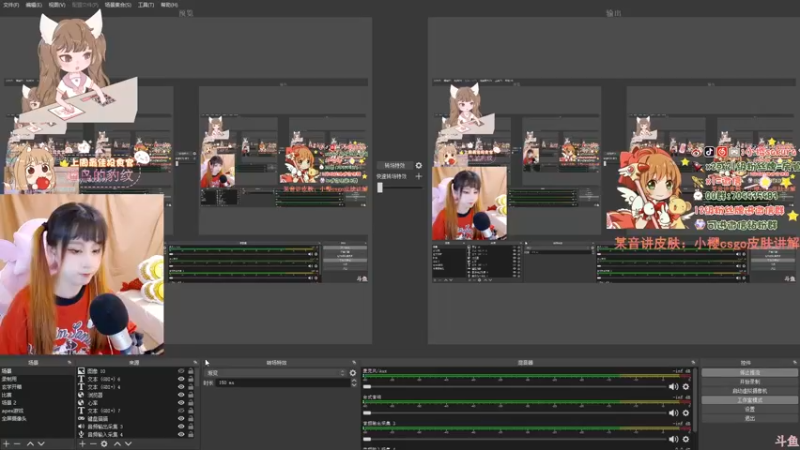Click the 退出 button
Image resolution: width=800 pixels, height=450 pixels.
[x=749, y=418]
